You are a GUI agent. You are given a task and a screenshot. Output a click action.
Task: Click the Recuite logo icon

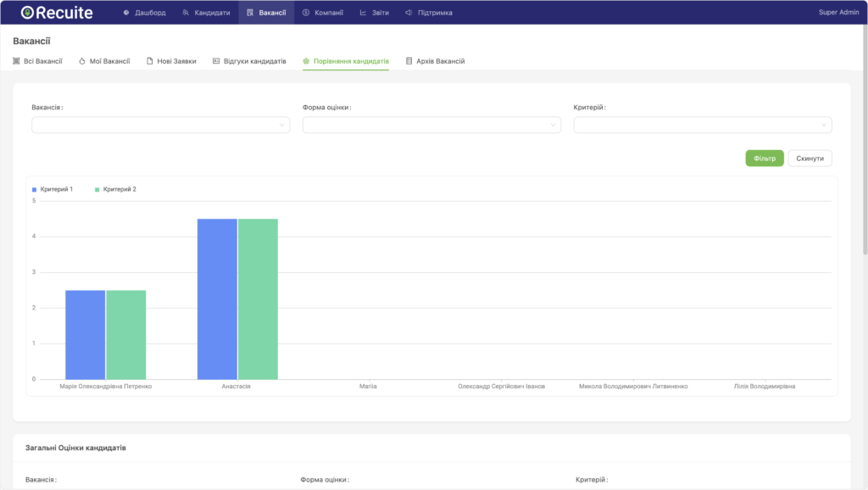[28, 13]
